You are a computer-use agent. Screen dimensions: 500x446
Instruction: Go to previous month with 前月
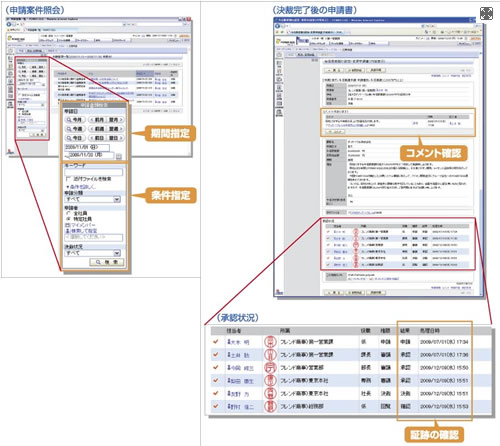tap(97, 119)
